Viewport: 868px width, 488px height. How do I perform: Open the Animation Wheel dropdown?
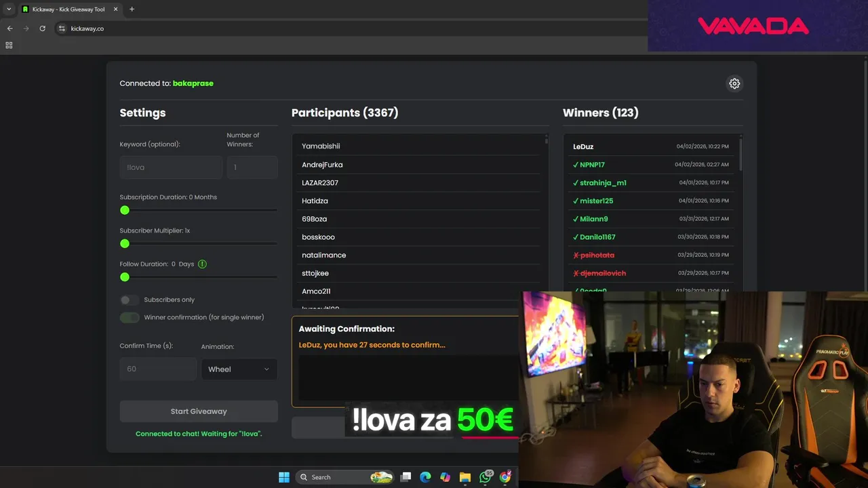tap(239, 369)
